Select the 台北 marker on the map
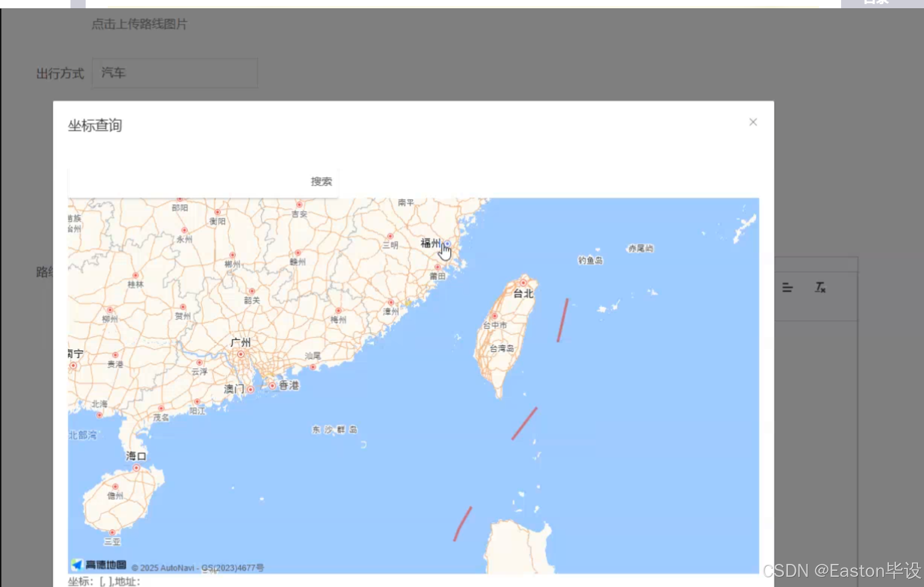The width and height of the screenshot is (924, 587). coord(523,283)
